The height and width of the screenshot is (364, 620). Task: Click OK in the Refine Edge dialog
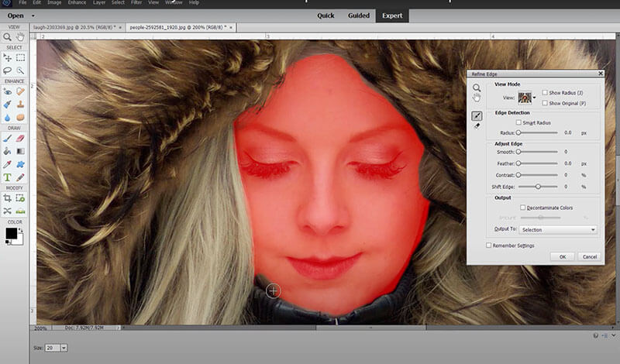tap(562, 256)
